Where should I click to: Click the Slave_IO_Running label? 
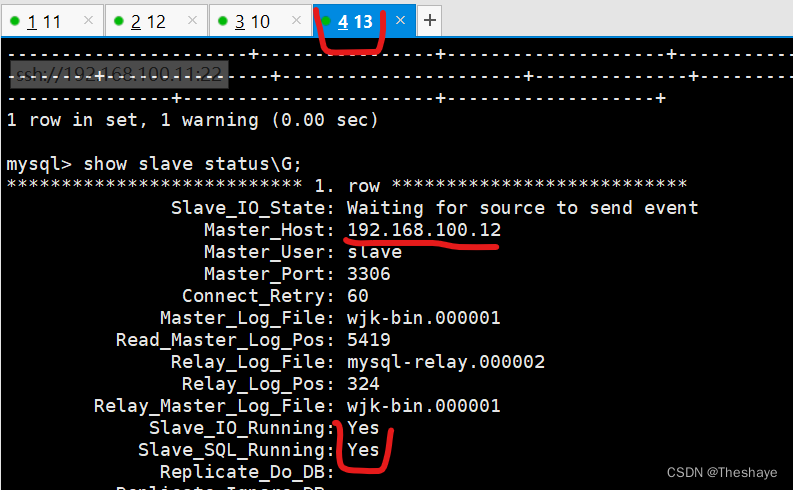pyautogui.click(x=241, y=428)
